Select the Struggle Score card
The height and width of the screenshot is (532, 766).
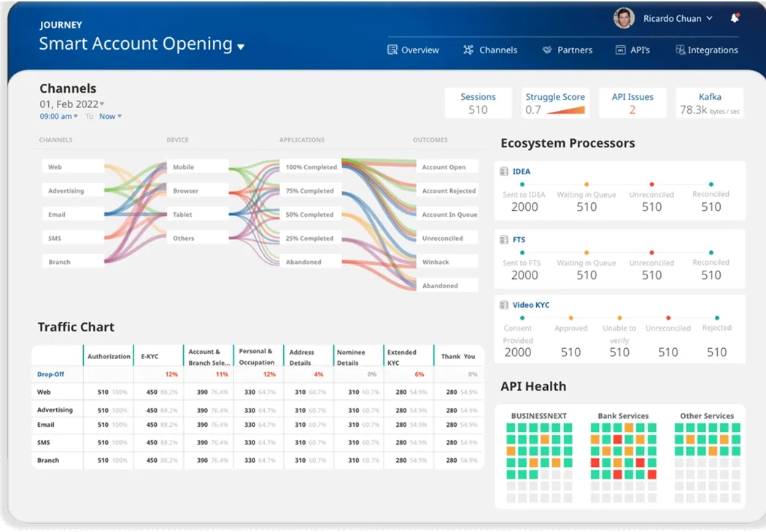555,103
